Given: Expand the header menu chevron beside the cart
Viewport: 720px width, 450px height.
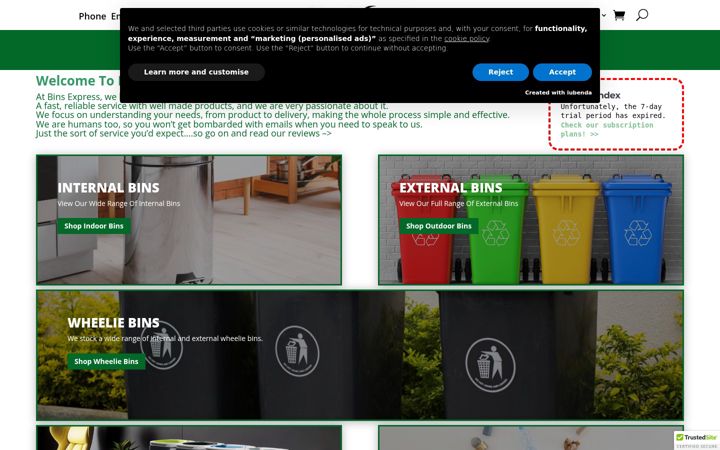Looking at the screenshot, I should tap(603, 15).
